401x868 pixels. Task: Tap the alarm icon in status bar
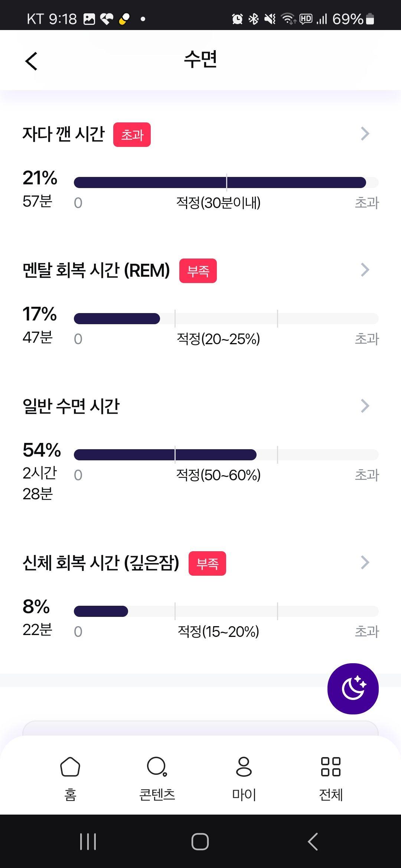tap(237, 19)
